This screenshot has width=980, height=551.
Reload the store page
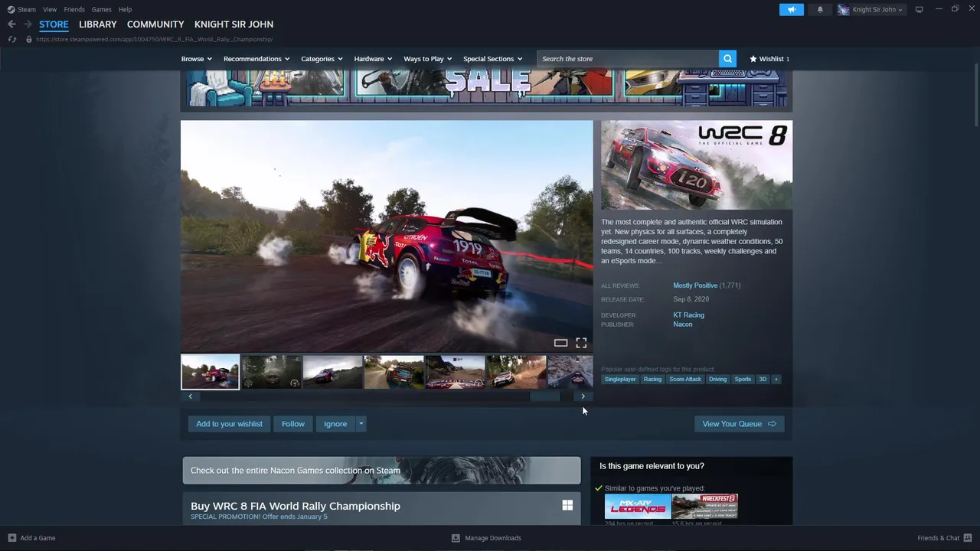tap(11, 39)
